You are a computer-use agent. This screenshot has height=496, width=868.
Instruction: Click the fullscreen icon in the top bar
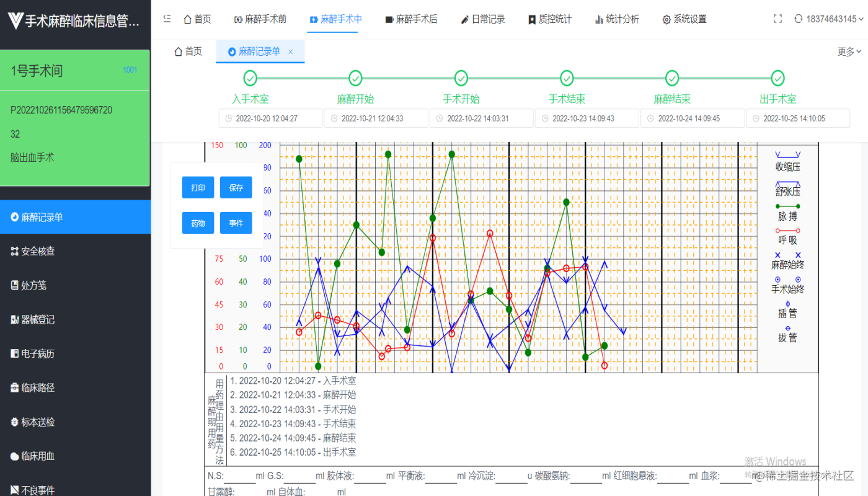click(x=777, y=19)
